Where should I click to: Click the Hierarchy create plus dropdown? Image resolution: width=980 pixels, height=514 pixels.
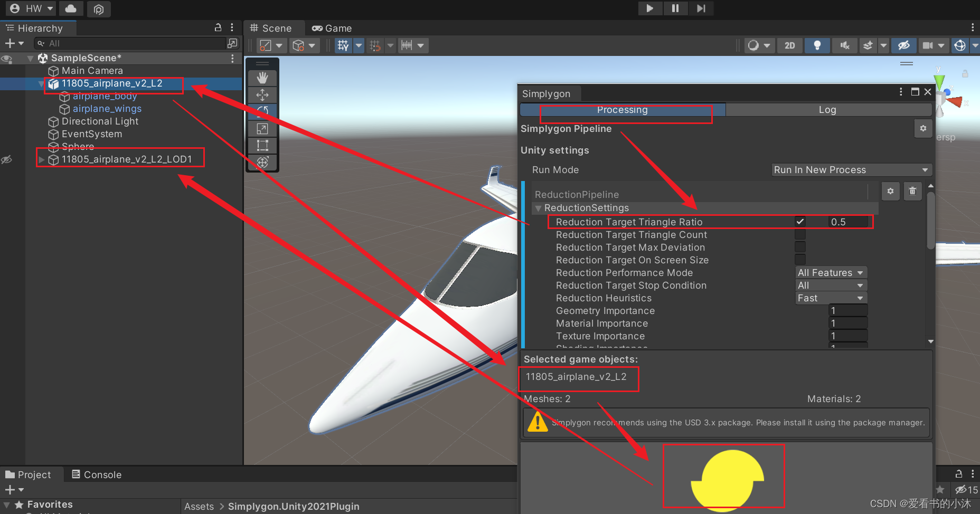[x=14, y=43]
